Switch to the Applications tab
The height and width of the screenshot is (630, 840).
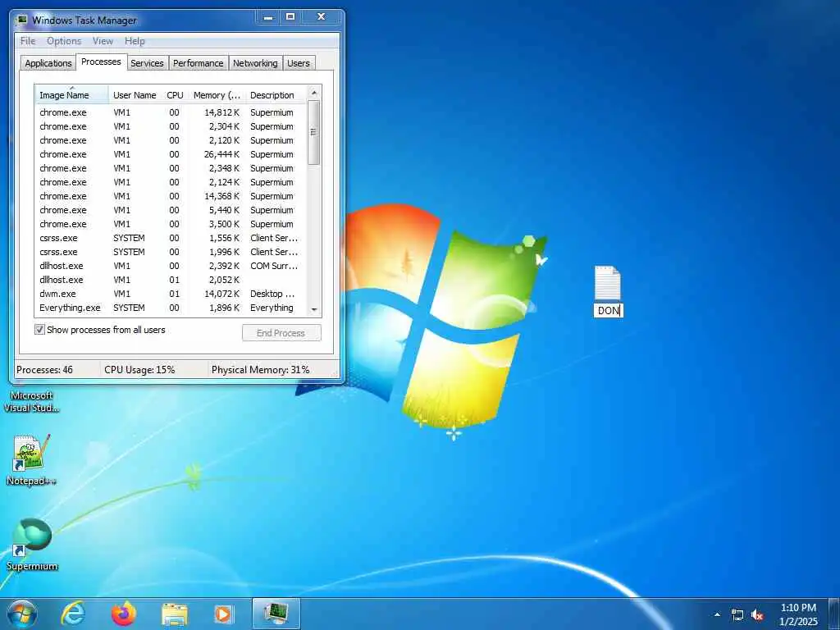pos(48,63)
